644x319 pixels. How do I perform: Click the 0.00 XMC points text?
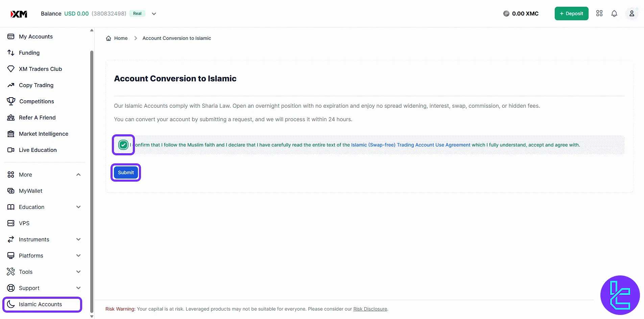coord(525,14)
